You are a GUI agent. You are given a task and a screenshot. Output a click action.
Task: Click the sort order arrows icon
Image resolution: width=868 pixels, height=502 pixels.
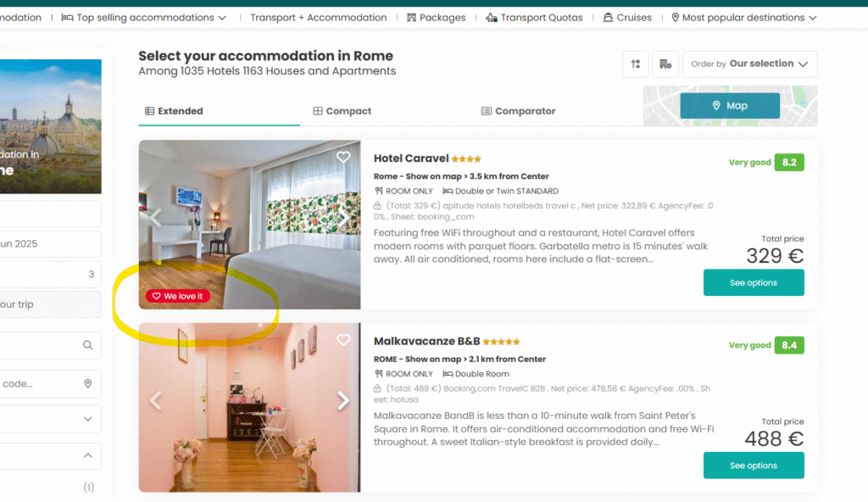(636, 64)
